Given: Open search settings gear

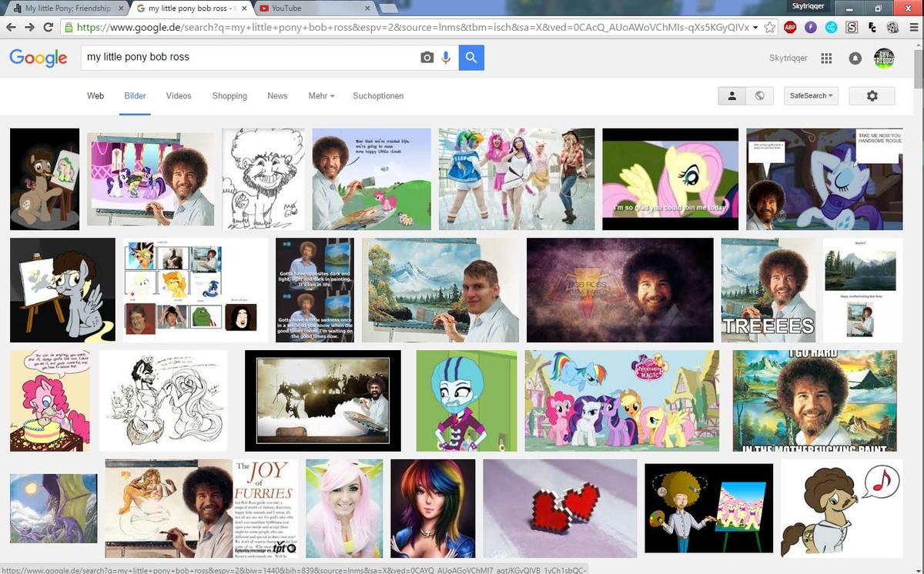Looking at the screenshot, I should pyautogui.click(x=872, y=95).
